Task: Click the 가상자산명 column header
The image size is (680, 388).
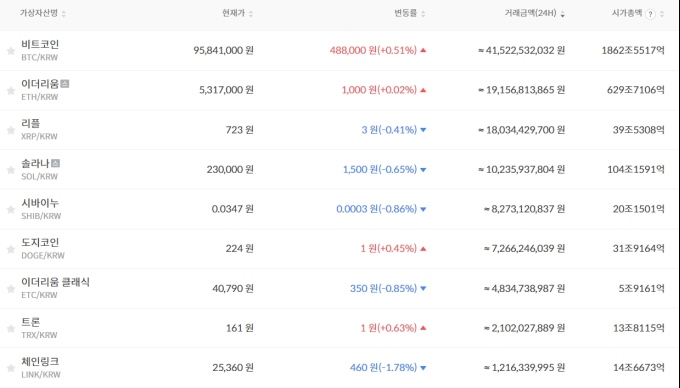Action: [39, 13]
